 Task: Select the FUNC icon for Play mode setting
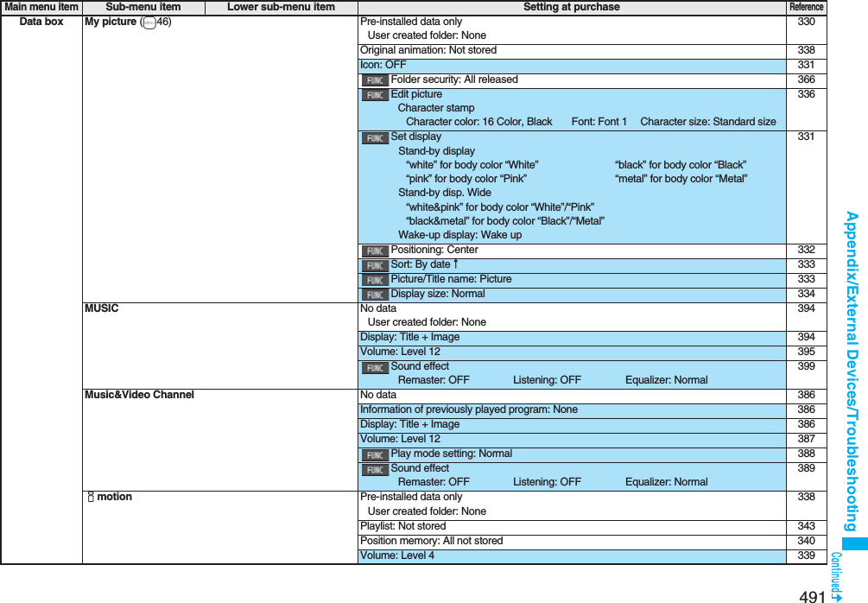(x=375, y=454)
